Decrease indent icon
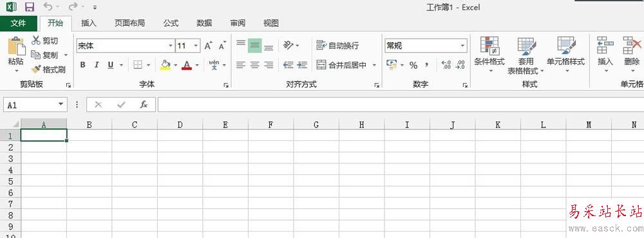Image resolution: width=644 pixels, height=238 pixels. (289, 65)
